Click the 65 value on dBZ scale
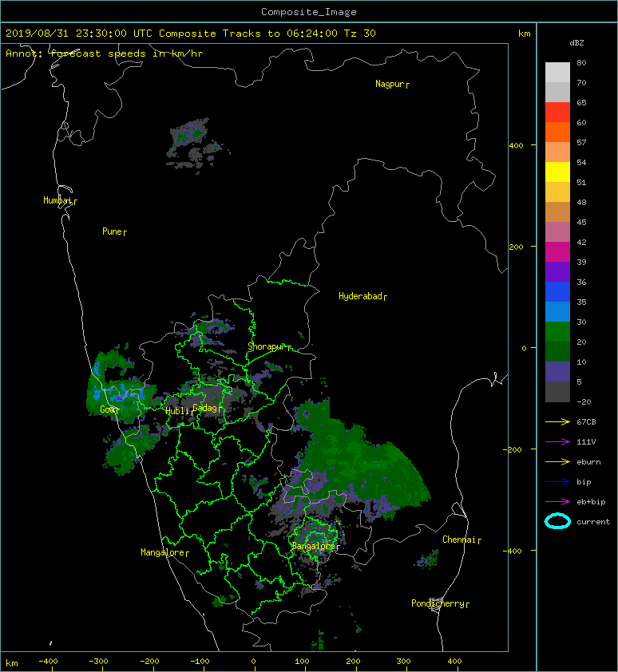This screenshot has height=672, width=618. (x=581, y=102)
